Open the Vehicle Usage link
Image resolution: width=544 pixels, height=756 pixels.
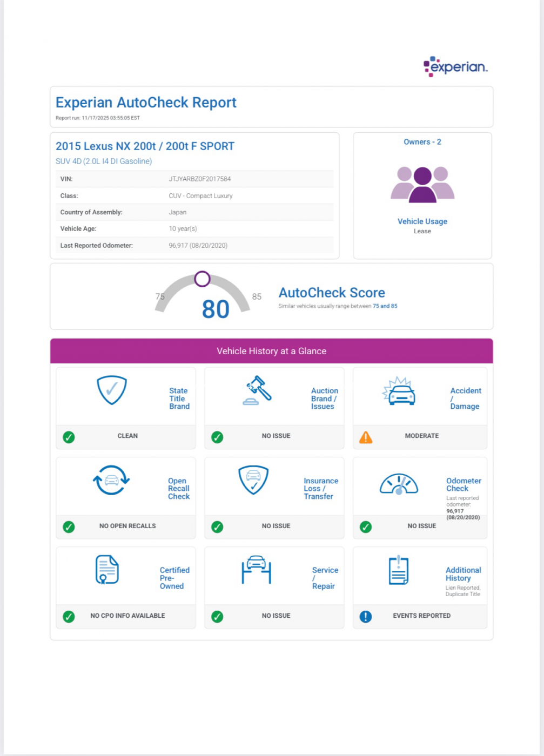(x=422, y=221)
